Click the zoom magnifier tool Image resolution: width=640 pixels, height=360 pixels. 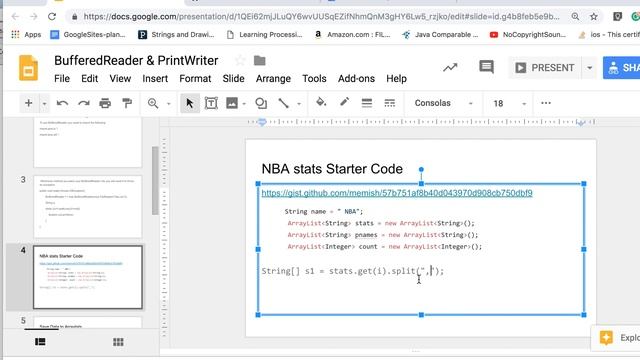click(153, 103)
